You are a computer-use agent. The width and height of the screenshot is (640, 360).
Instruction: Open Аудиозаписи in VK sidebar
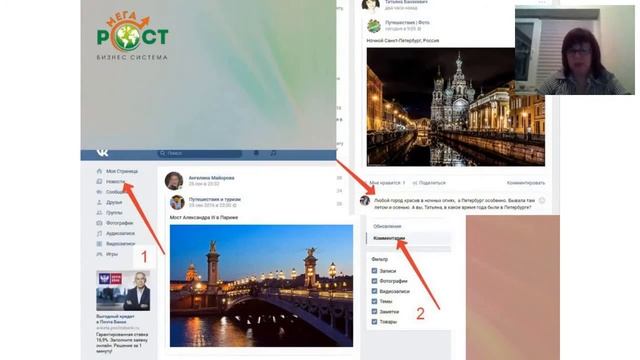120,233
